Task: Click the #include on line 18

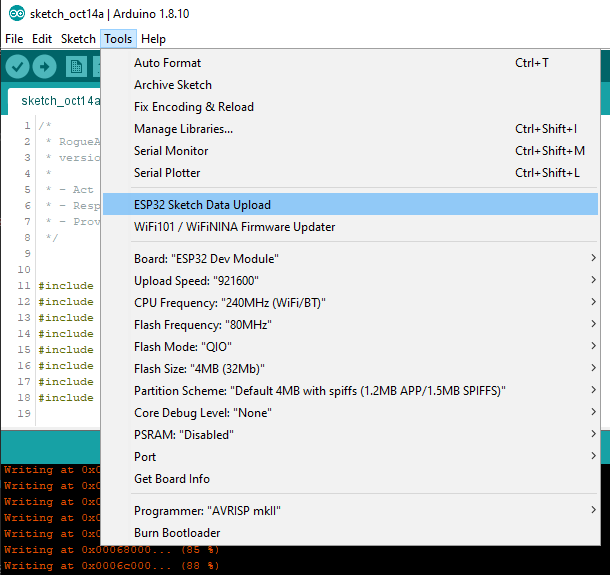Action: [66, 398]
